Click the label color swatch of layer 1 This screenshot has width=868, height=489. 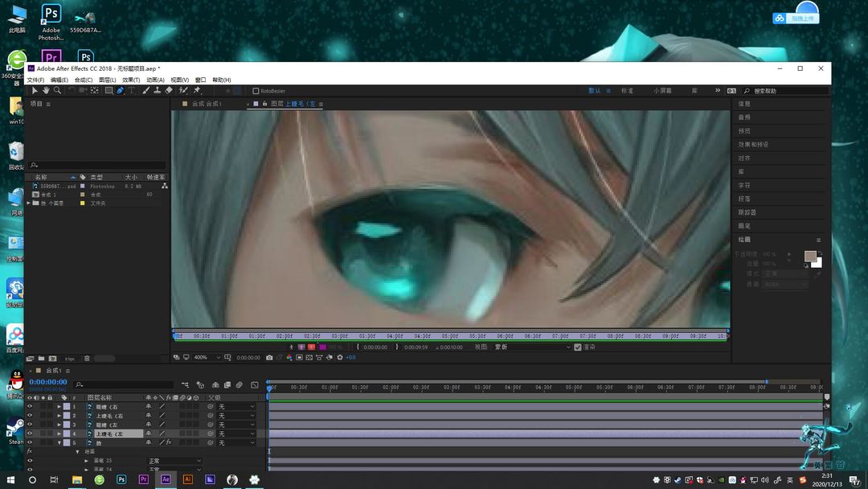[x=67, y=406]
